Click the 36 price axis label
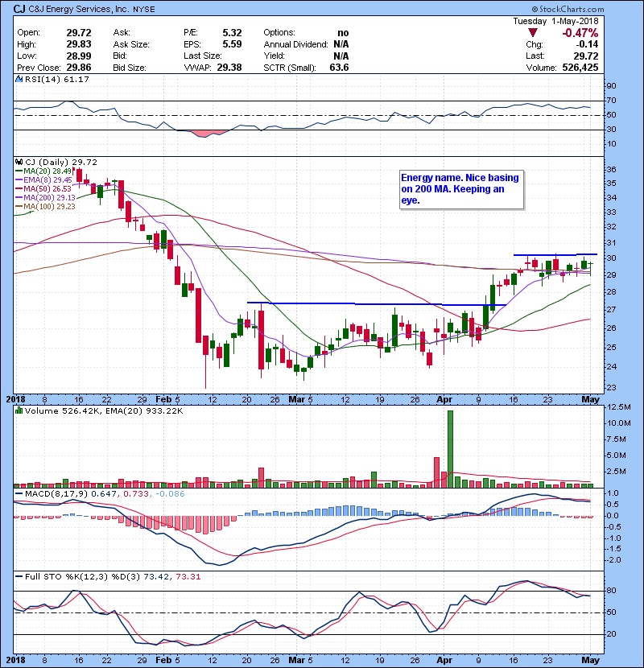The image size is (644, 668). click(612, 170)
